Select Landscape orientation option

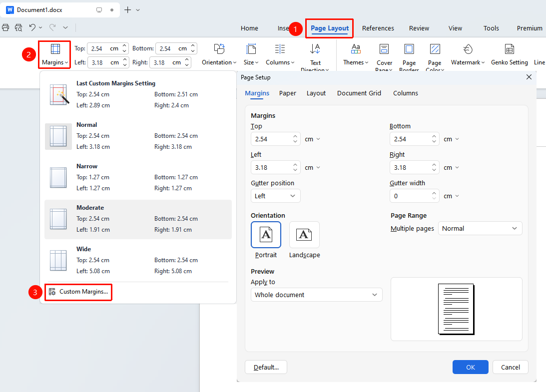pos(304,235)
